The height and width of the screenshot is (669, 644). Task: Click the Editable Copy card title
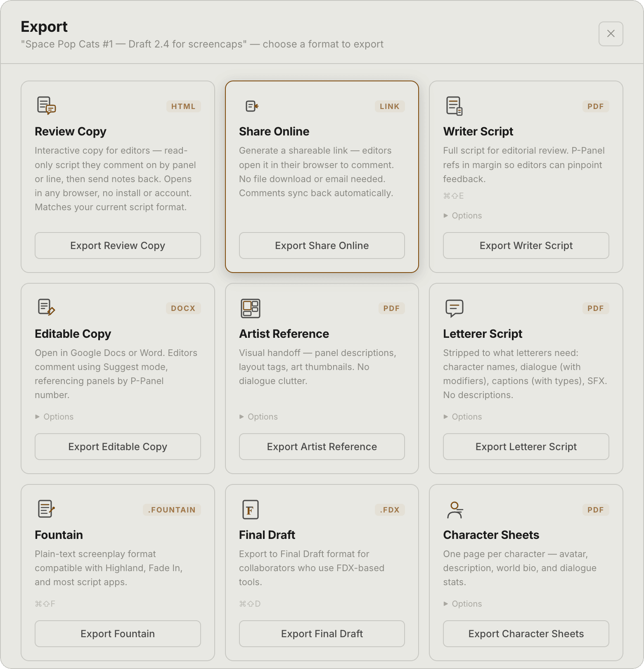click(73, 334)
